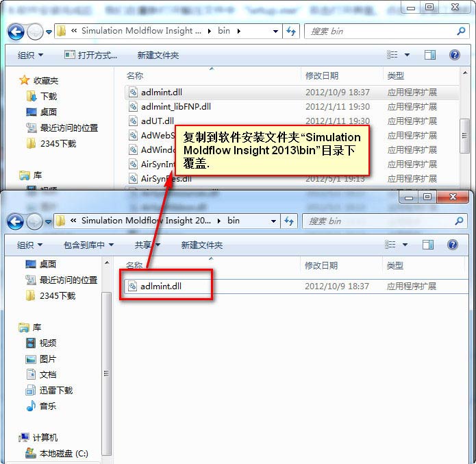Select 最近访问的位置 in upper window
This screenshot has height=464, width=476.
click(62, 128)
